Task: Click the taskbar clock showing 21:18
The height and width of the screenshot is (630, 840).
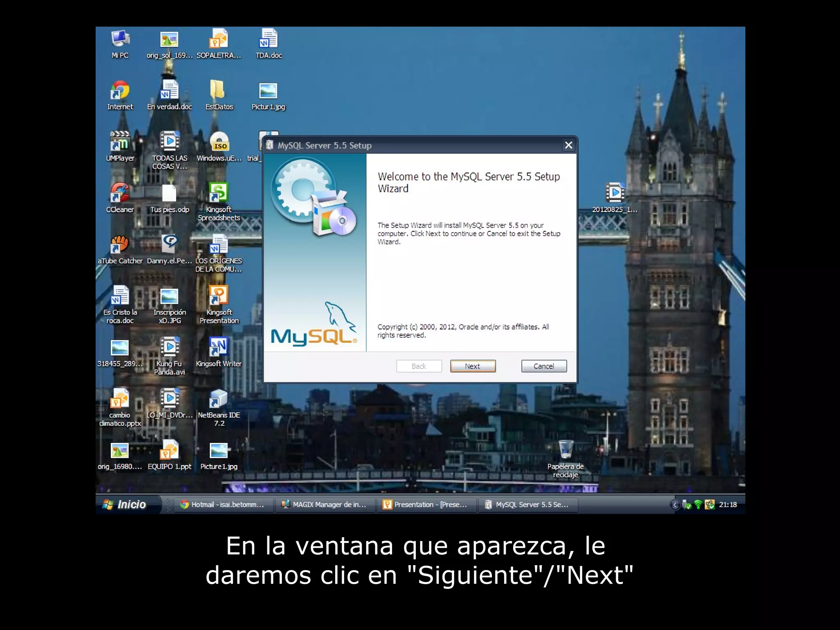Action: point(728,504)
